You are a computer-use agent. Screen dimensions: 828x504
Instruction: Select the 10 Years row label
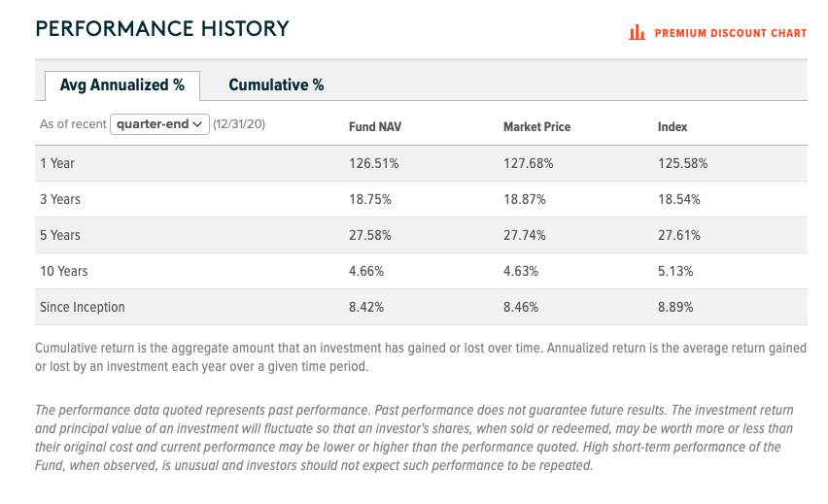click(x=64, y=271)
